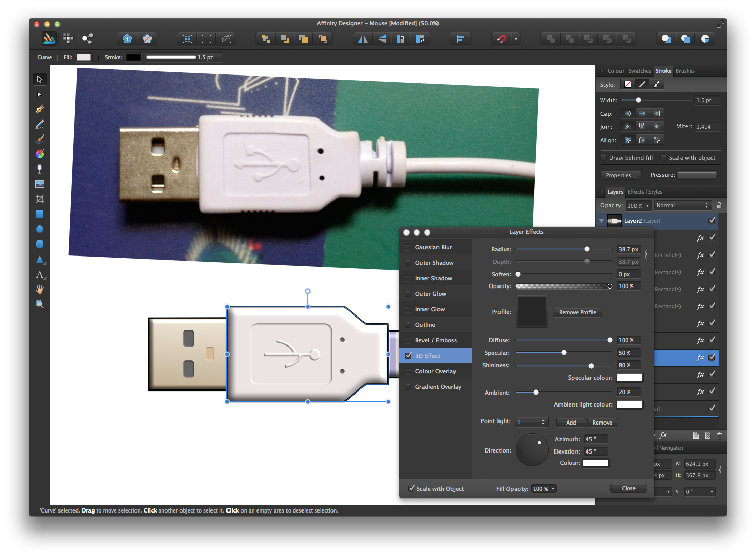Select the Fill gradient tool
The width and height of the screenshot is (756, 557).
coord(39,154)
